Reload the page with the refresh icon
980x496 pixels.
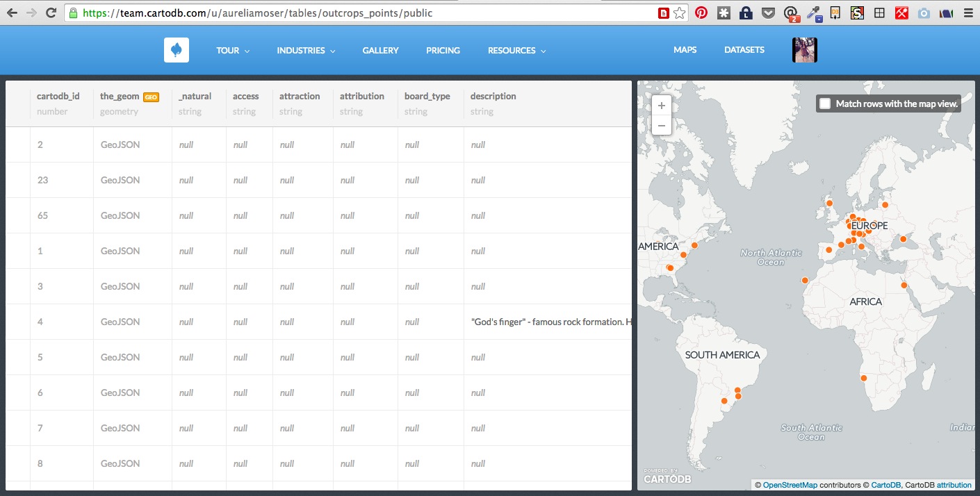51,13
